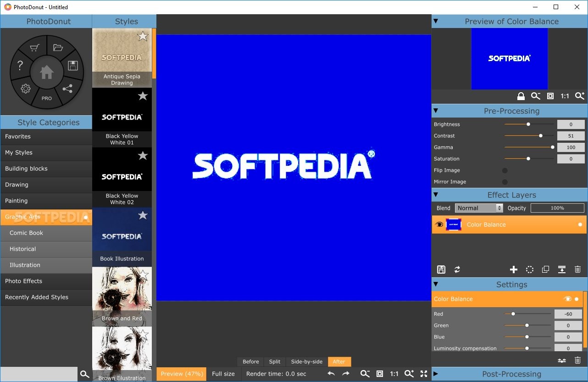The image size is (588, 382).
Task: Click the style search magnifier icon
Action: pyautogui.click(x=84, y=374)
